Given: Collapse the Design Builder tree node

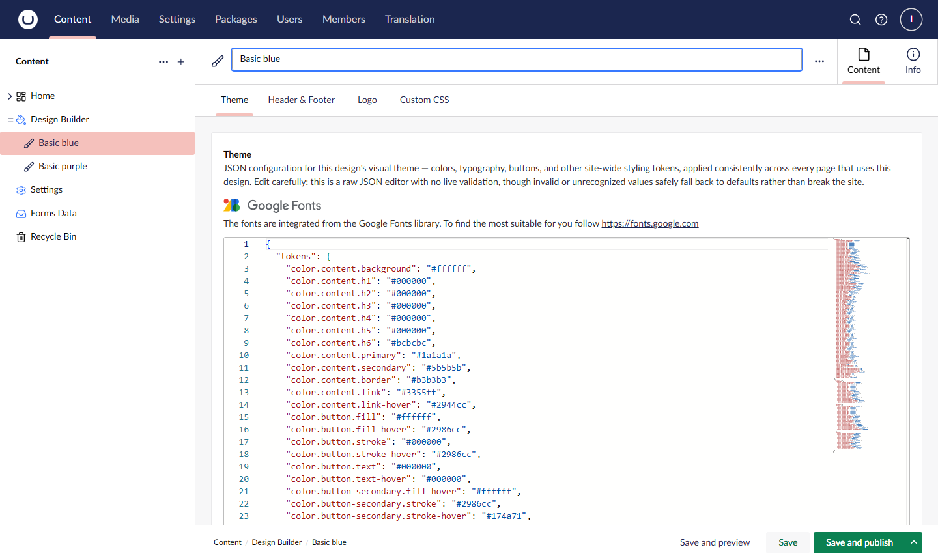Looking at the screenshot, I should [x=10, y=120].
